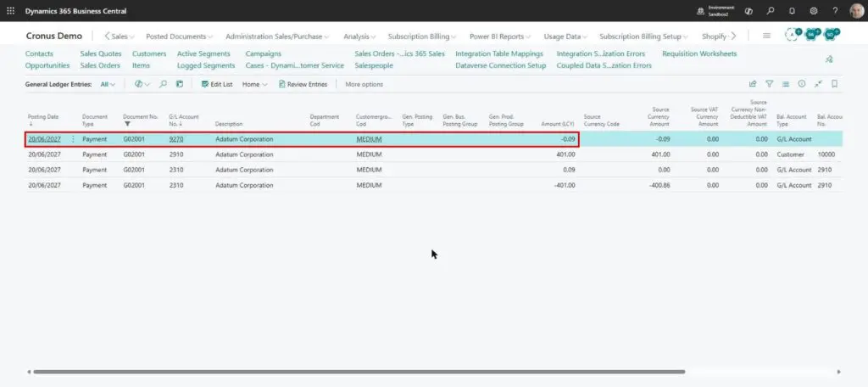Image resolution: width=868 pixels, height=387 pixels.
Task: Click the Document No. column filter funnel
Action: point(127,124)
